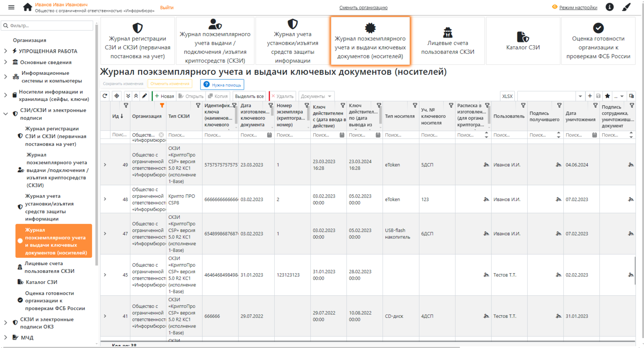Screen dimensions: 644x348
Task: Select sidebar item Лицевые счета пользователя СКЗИ
Action: (49, 267)
